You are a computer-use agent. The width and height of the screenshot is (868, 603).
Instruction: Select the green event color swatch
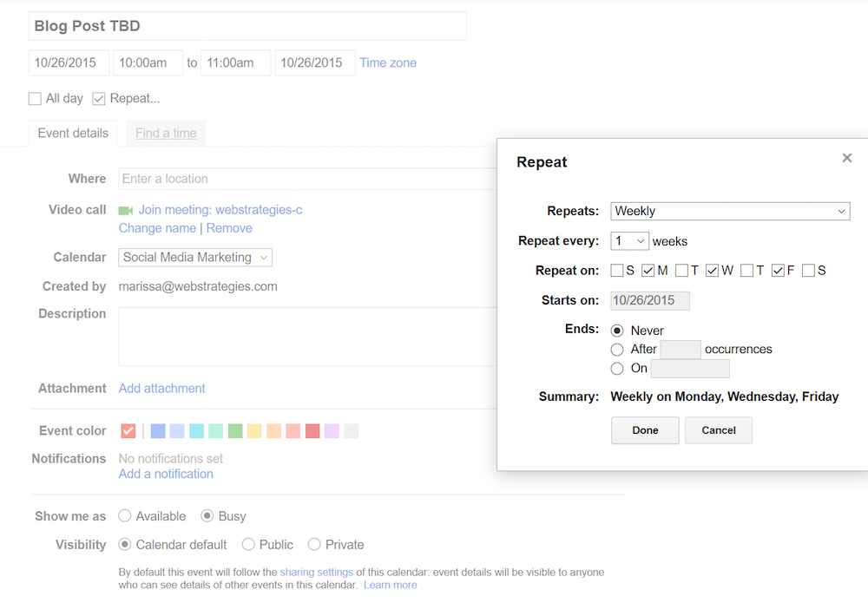click(235, 431)
